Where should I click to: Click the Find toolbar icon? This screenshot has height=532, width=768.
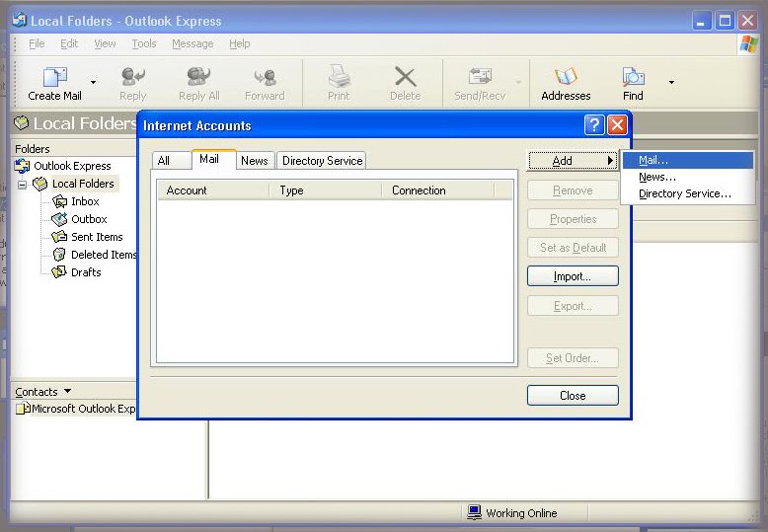[633, 77]
